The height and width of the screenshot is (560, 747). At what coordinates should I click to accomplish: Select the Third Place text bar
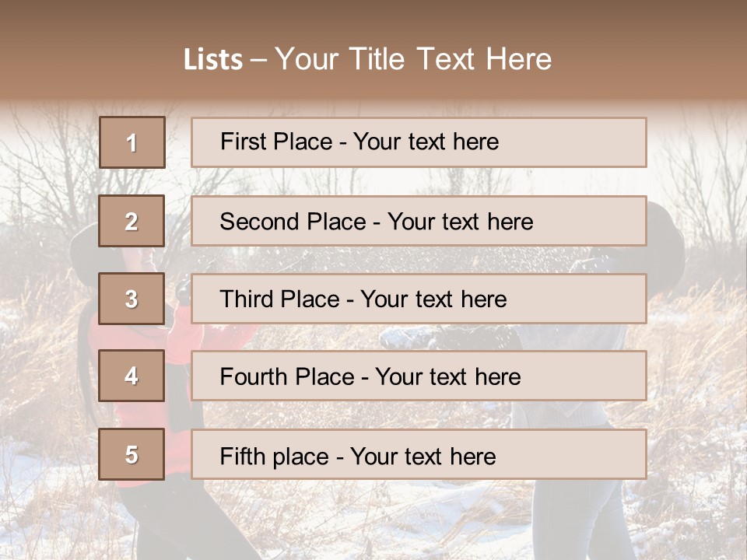(x=419, y=299)
